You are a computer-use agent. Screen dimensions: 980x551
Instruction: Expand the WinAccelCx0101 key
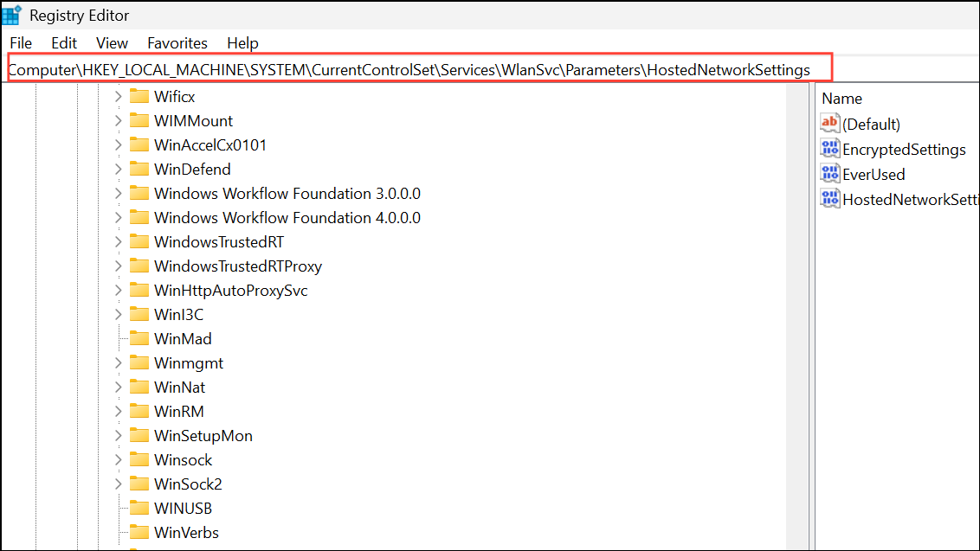[x=118, y=145]
